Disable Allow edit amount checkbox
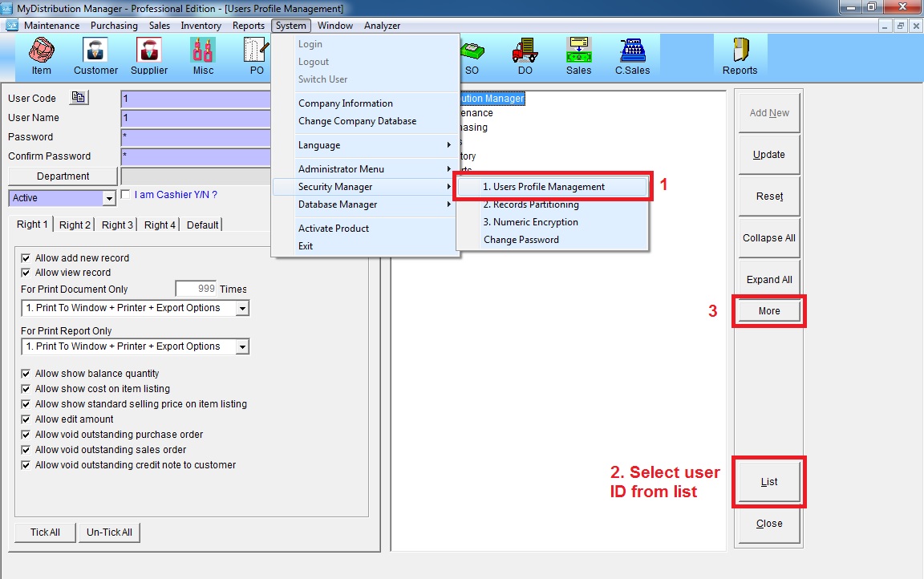 tap(26, 419)
